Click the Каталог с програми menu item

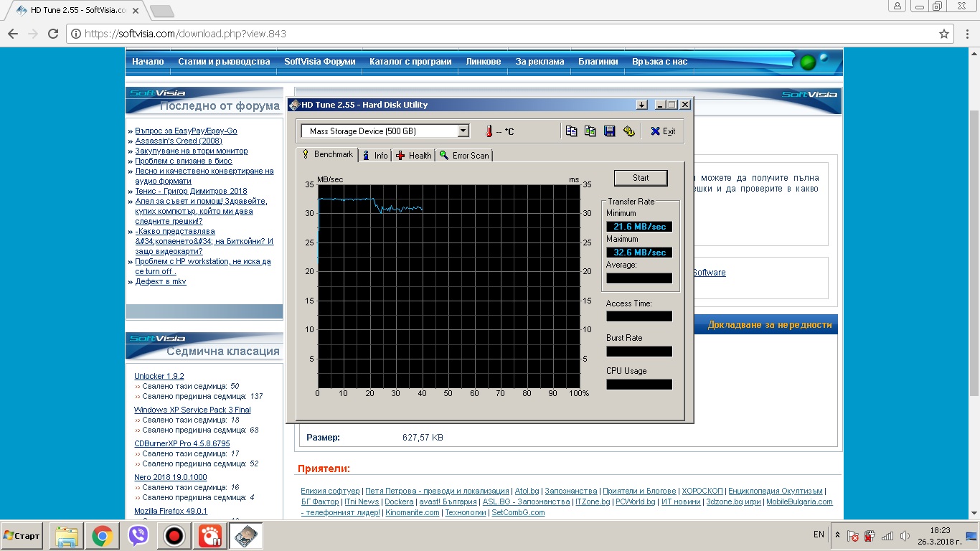tap(410, 62)
